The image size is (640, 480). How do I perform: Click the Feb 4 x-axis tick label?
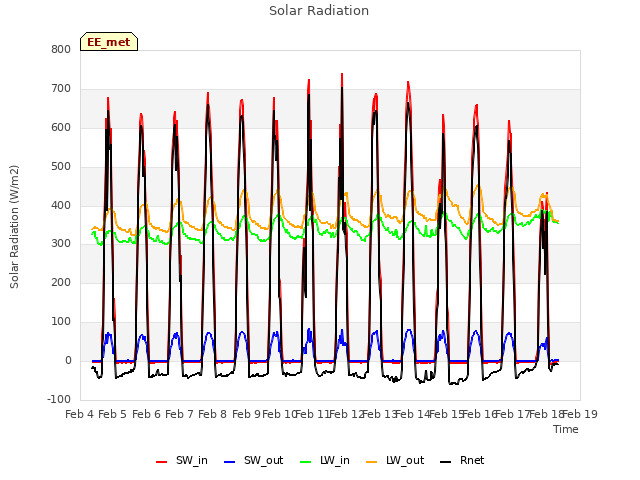79,414
